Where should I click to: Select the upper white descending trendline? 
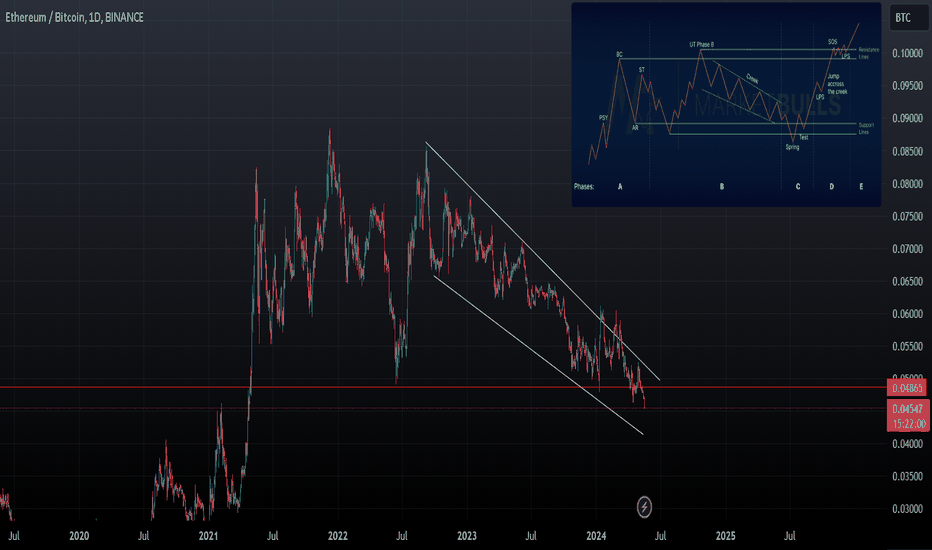(x=542, y=260)
